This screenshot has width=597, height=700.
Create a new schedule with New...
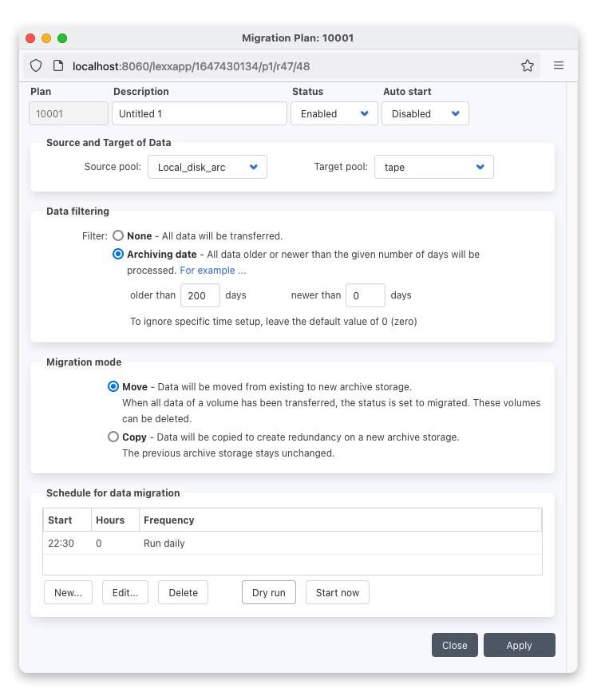(68, 592)
